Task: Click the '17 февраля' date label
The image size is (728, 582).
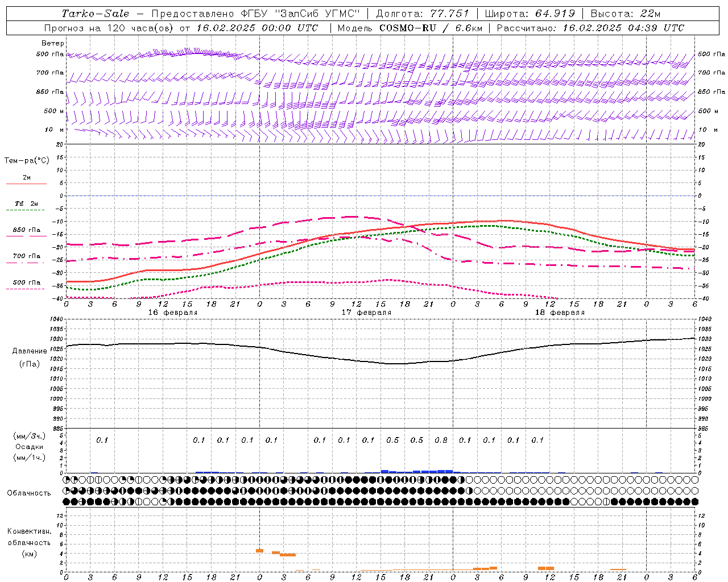Action: coord(366,313)
